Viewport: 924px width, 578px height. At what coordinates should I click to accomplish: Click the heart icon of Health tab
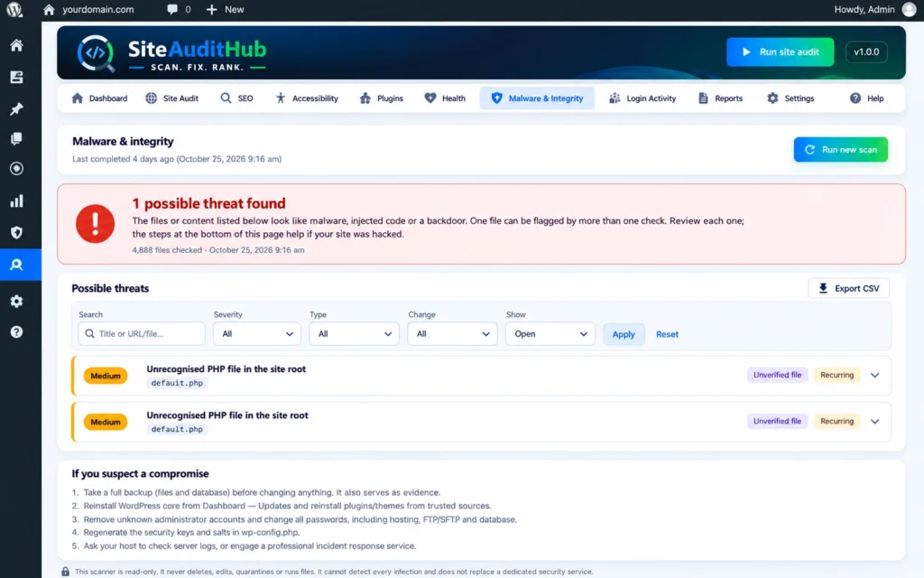coord(430,98)
